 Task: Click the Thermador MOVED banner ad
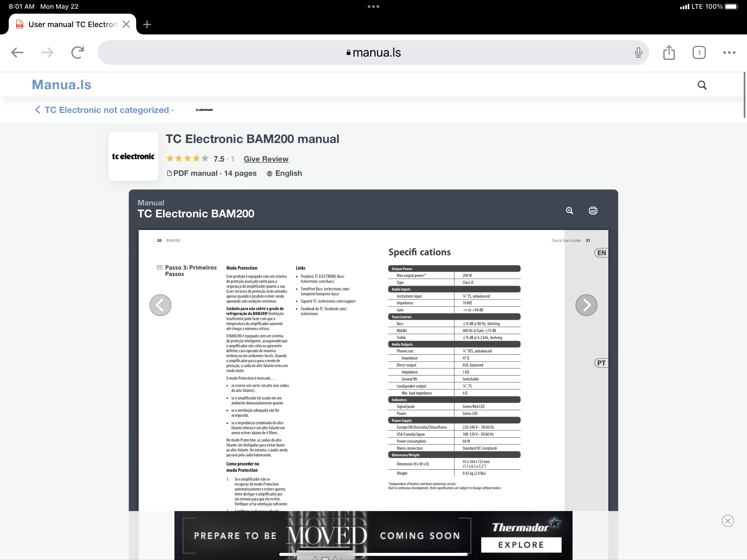coord(373,535)
